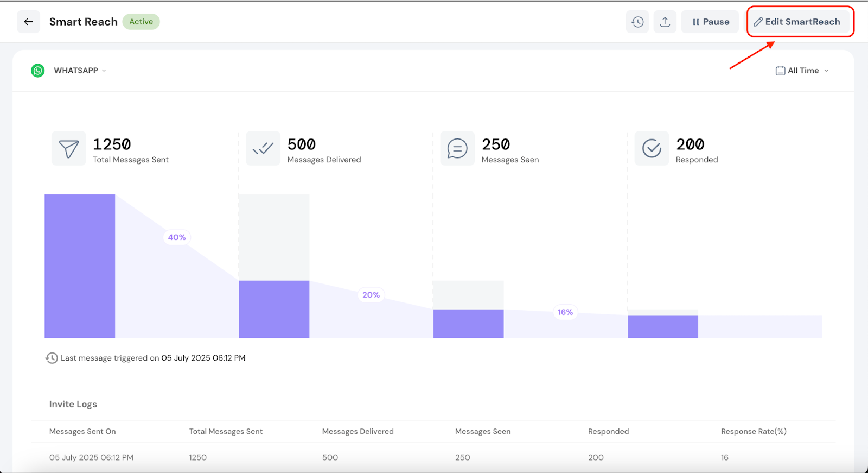Click the Messages Delivered double-check icon
868x473 pixels.
(263, 148)
